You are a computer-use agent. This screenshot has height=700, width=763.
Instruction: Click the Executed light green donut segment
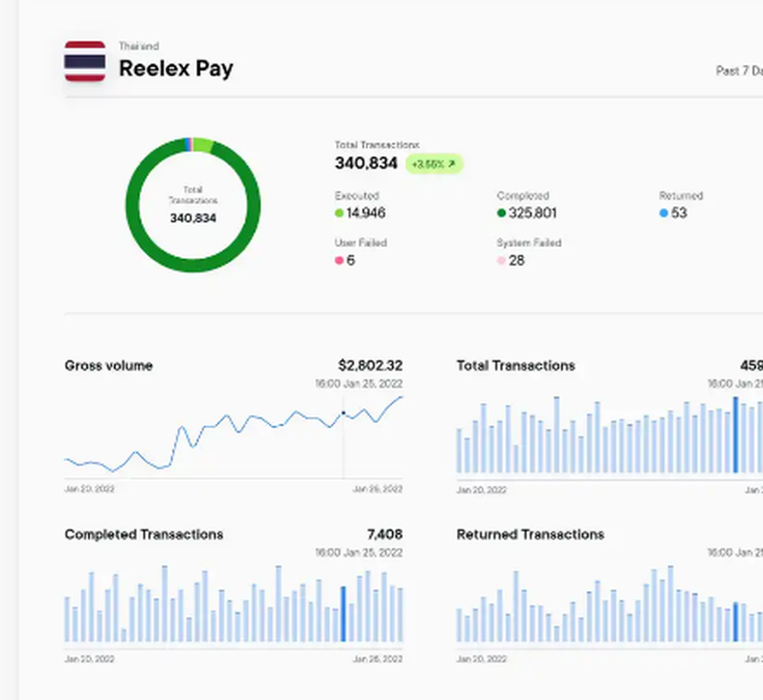tap(203, 145)
